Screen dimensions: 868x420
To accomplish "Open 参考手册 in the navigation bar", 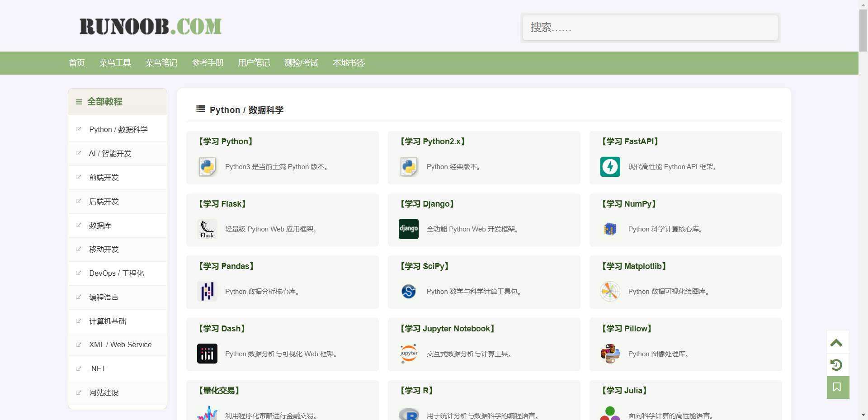I will pos(208,63).
